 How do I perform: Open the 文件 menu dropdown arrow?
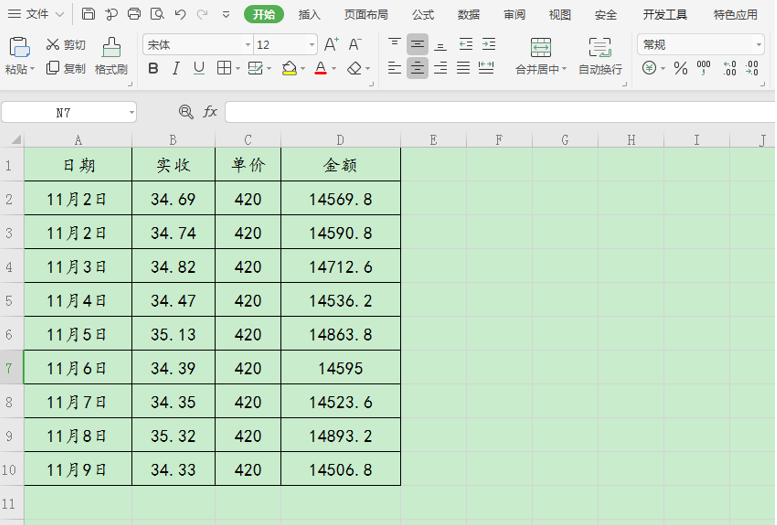(x=59, y=14)
